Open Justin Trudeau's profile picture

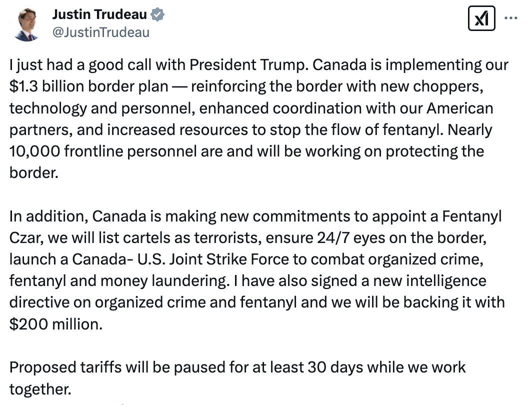pyautogui.click(x=26, y=25)
